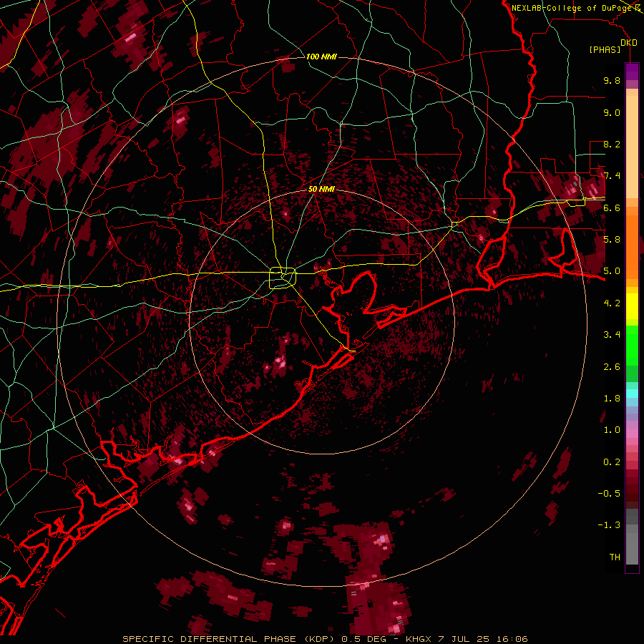The image size is (644, 644).
Task: Click the TH label at the scale bottom
Action: click(615, 557)
